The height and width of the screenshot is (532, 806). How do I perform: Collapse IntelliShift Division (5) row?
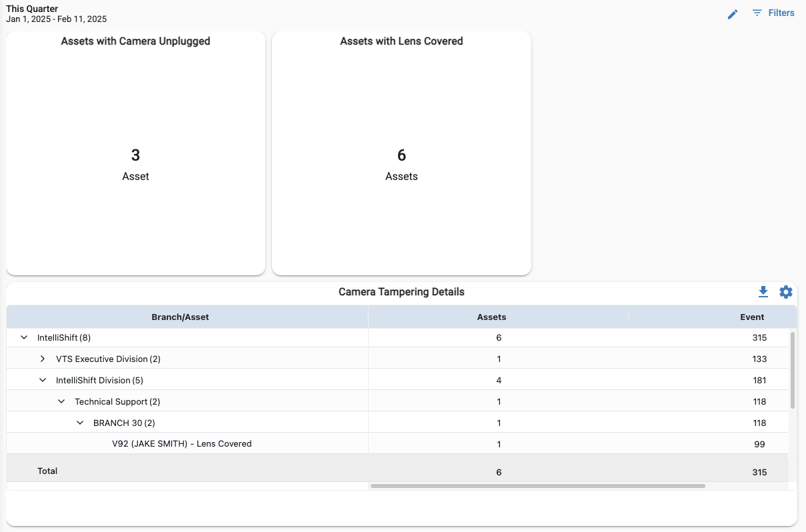tap(43, 381)
